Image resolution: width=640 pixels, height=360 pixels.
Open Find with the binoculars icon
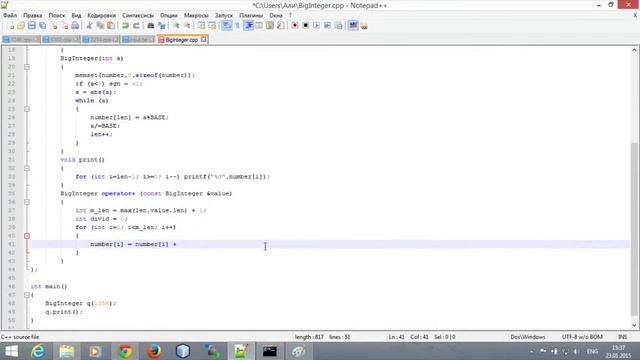pyautogui.click(x=150, y=26)
